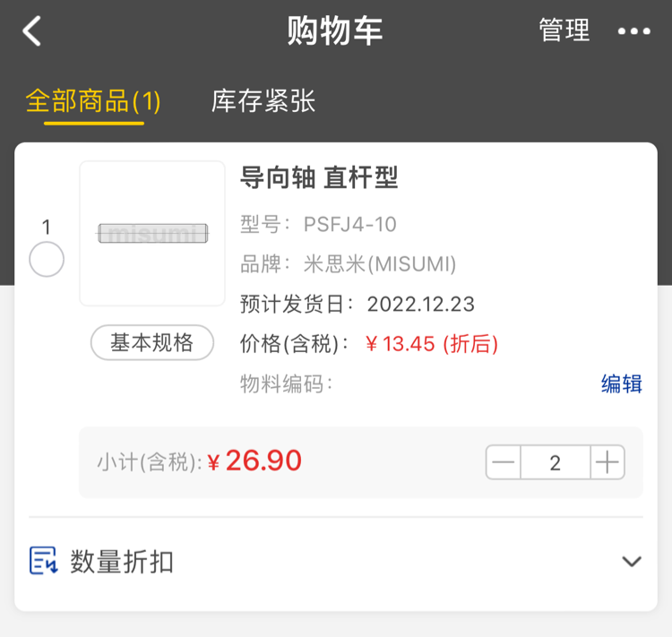Click the 编辑 link for 物料编码
Viewport: 672px width, 637px height.
tap(622, 384)
